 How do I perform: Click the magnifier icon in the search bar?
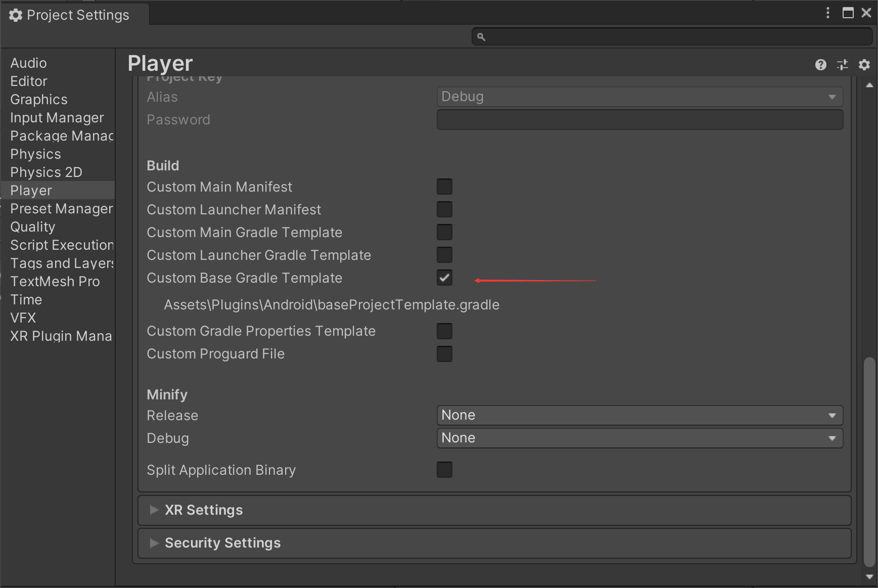click(x=481, y=36)
